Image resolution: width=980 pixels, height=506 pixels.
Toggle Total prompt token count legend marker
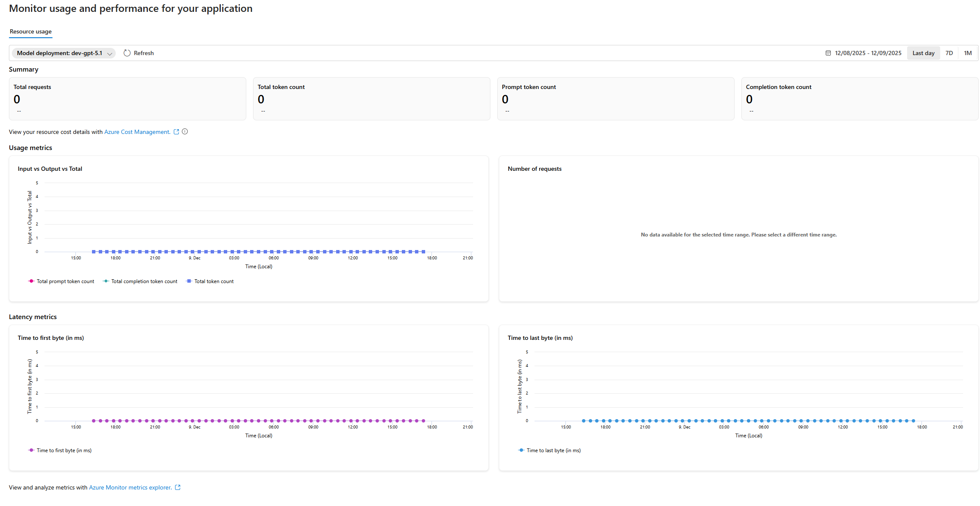tap(31, 281)
